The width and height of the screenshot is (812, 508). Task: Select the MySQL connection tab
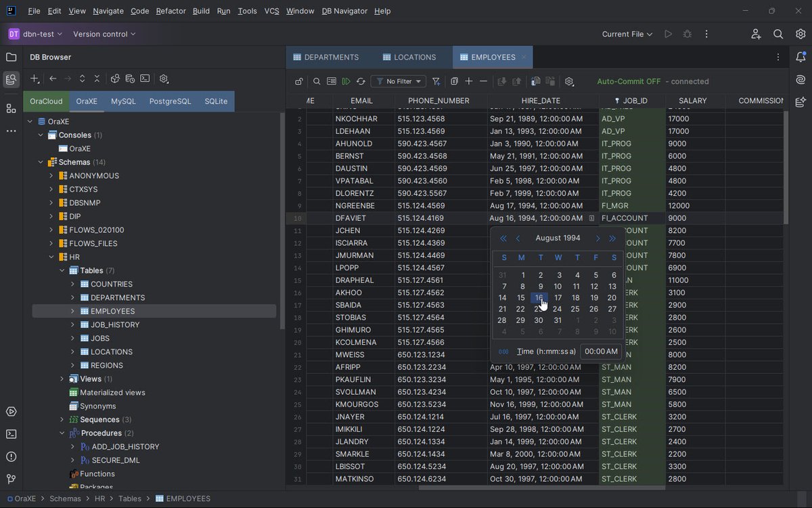[x=123, y=101]
